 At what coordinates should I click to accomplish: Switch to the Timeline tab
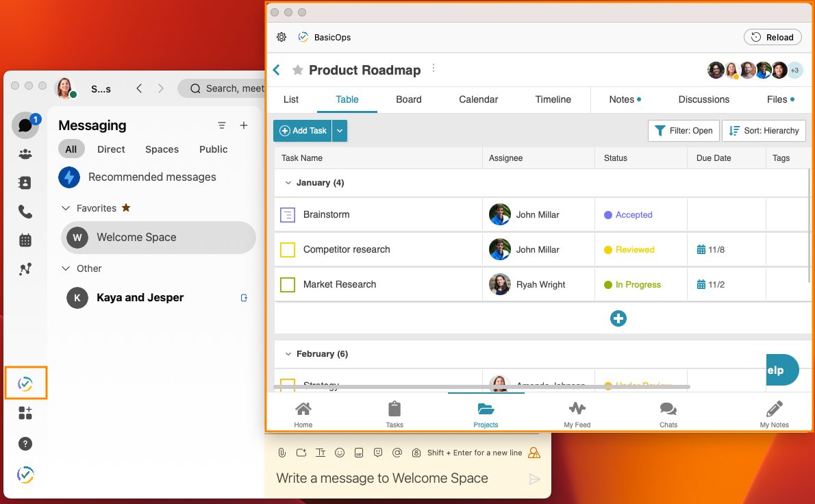(x=553, y=99)
